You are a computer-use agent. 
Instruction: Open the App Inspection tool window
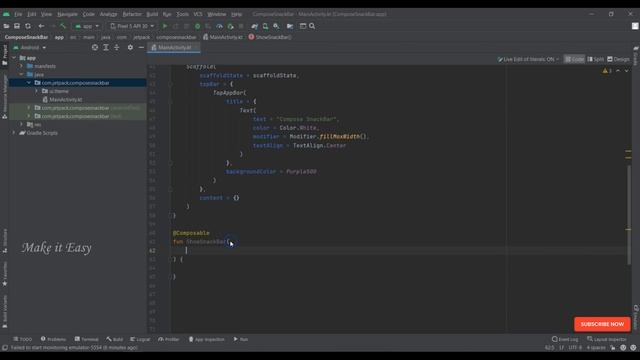[207, 339]
